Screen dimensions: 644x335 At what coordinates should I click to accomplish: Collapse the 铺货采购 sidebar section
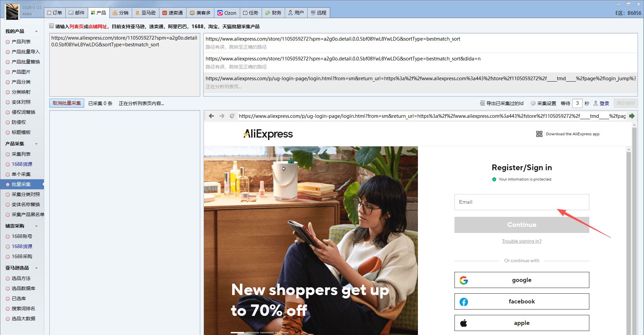coord(36,226)
